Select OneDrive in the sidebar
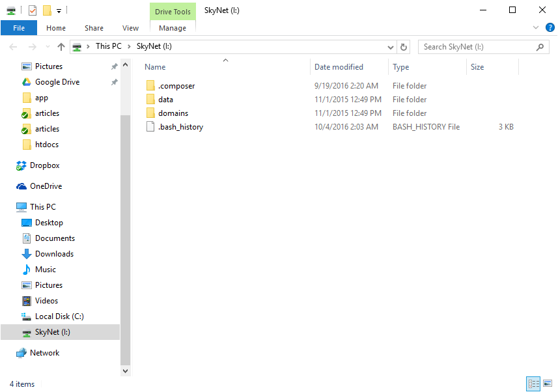Screen dimensions: 558x392 click(x=46, y=186)
